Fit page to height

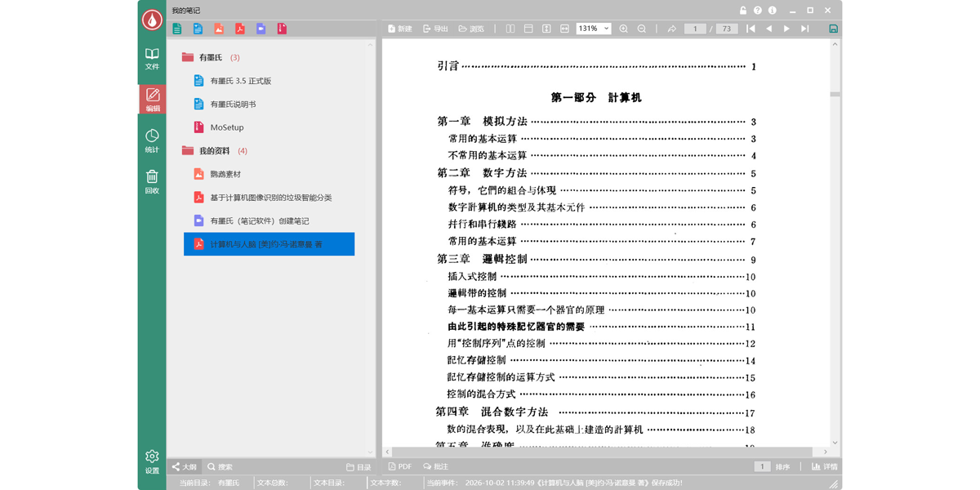(x=546, y=29)
